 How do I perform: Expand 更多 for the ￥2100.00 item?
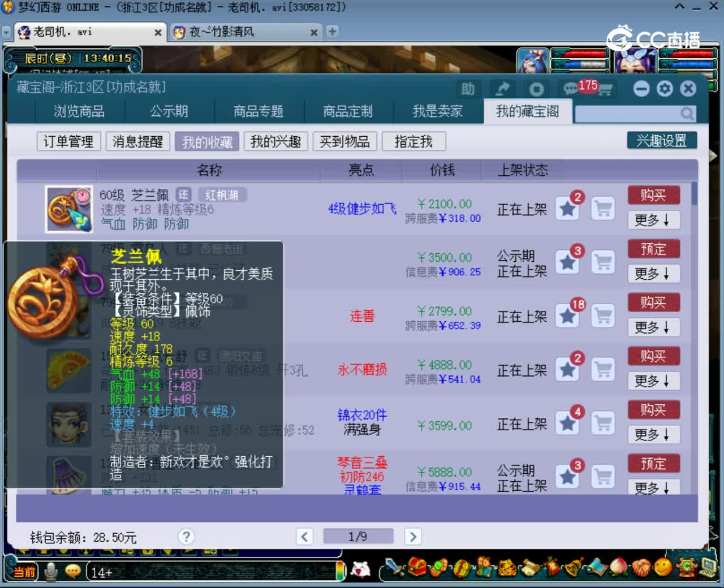[653, 220]
